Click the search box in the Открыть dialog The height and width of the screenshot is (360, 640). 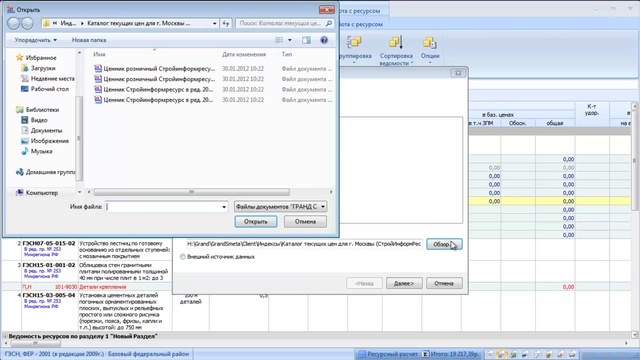281,23
